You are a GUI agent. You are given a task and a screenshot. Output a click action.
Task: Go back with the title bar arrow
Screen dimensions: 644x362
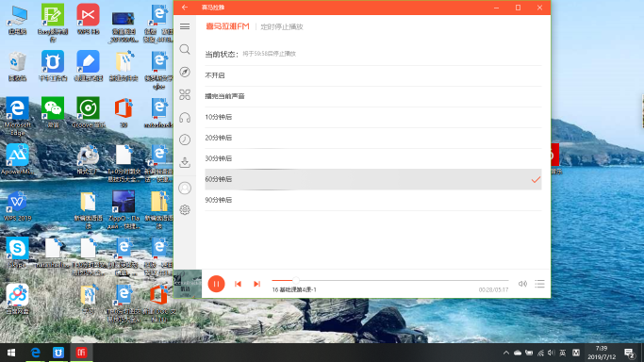pos(185,8)
